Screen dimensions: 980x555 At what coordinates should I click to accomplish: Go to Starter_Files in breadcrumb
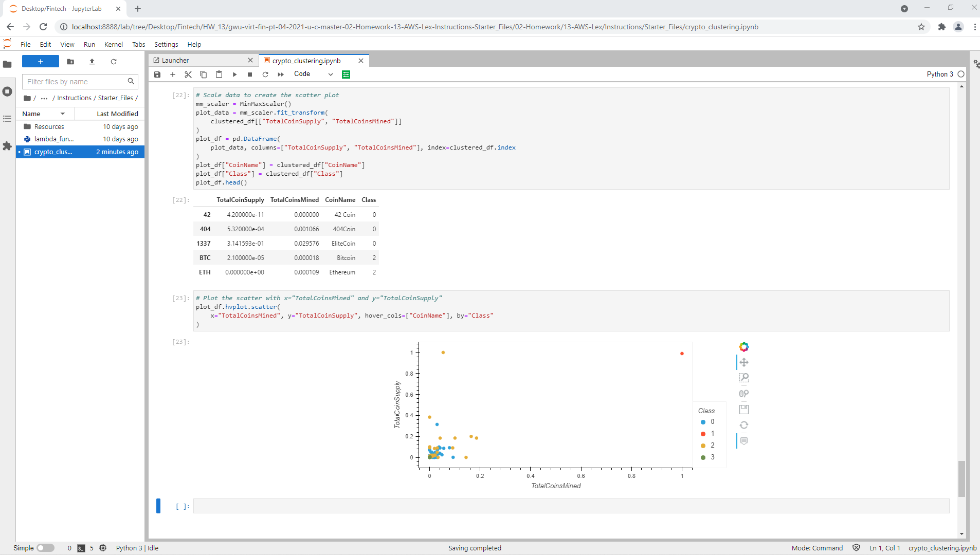pos(116,98)
